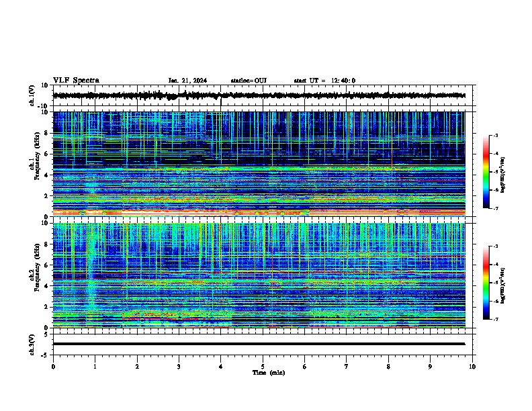532x411 pixels.
Task: Click the "station=OUI" header text
Action: (249, 81)
